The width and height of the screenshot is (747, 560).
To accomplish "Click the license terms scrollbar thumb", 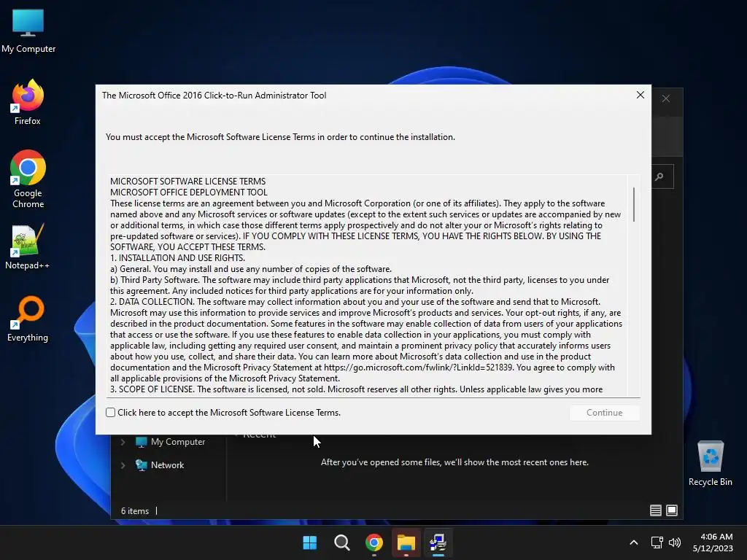I will click(x=634, y=204).
